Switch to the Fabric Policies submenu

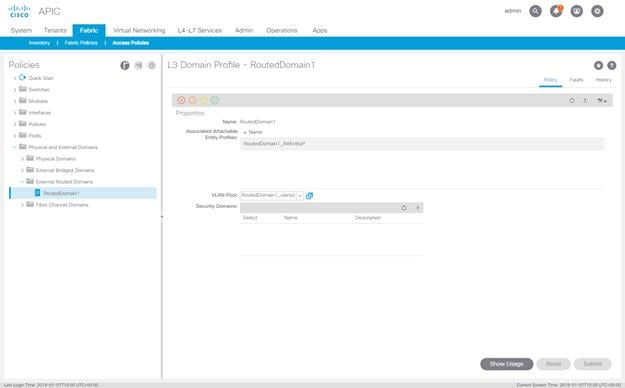click(x=81, y=43)
